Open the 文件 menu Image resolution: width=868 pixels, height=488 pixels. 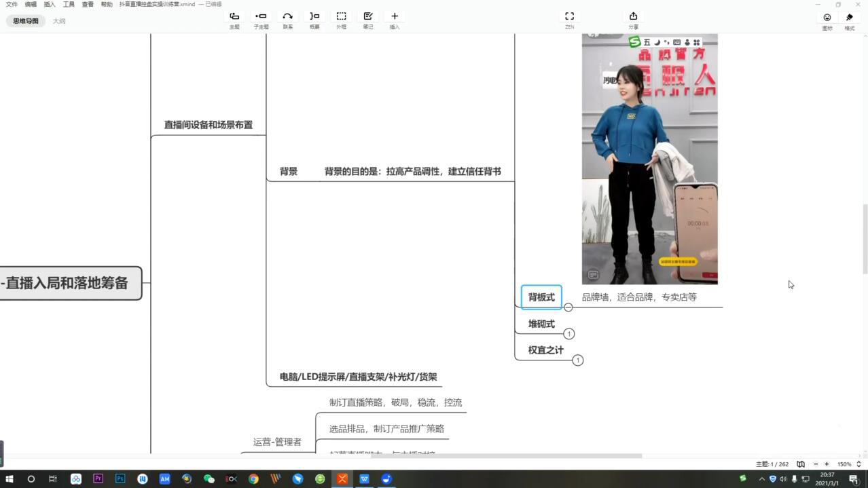point(12,4)
